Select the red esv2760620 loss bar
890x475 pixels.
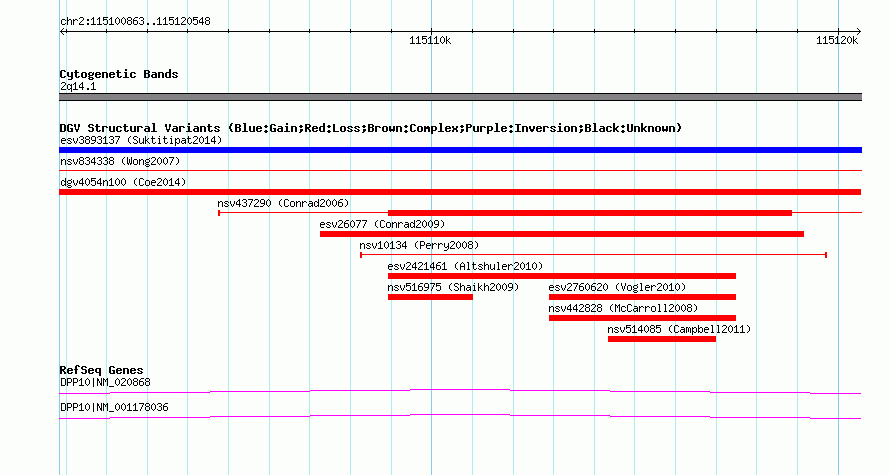[x=642, y=297]
